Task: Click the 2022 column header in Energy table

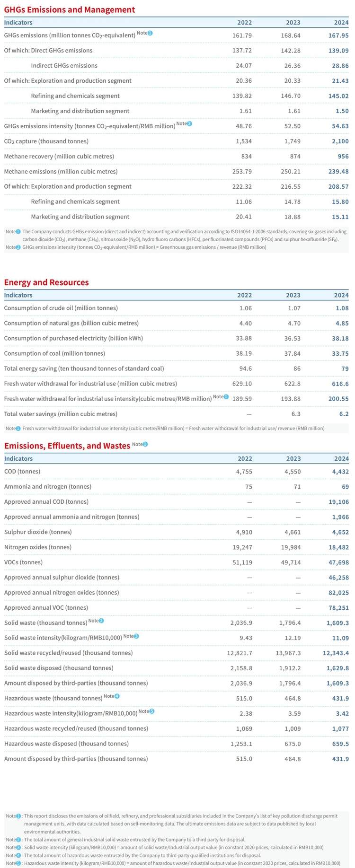Action: pos(244,295)
